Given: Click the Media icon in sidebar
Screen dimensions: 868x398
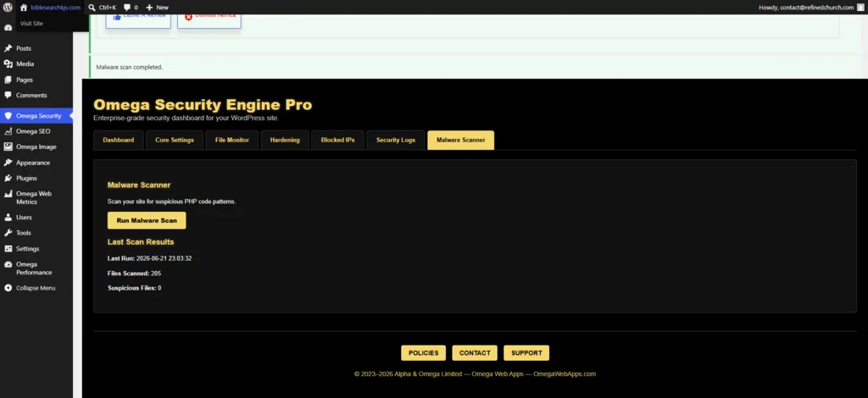Looking at the screenshot, I should point(8,64).
